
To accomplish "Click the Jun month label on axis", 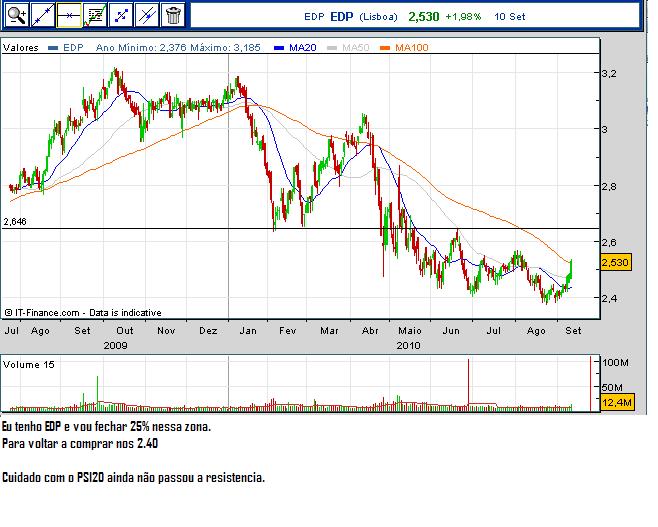I will [451, 331].
